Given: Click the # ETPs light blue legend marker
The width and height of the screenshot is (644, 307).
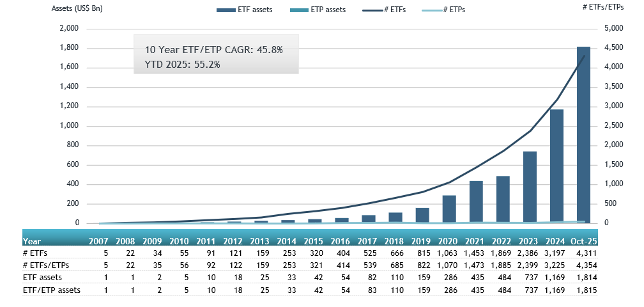Looking at the screenshot, I should [433, 10].
